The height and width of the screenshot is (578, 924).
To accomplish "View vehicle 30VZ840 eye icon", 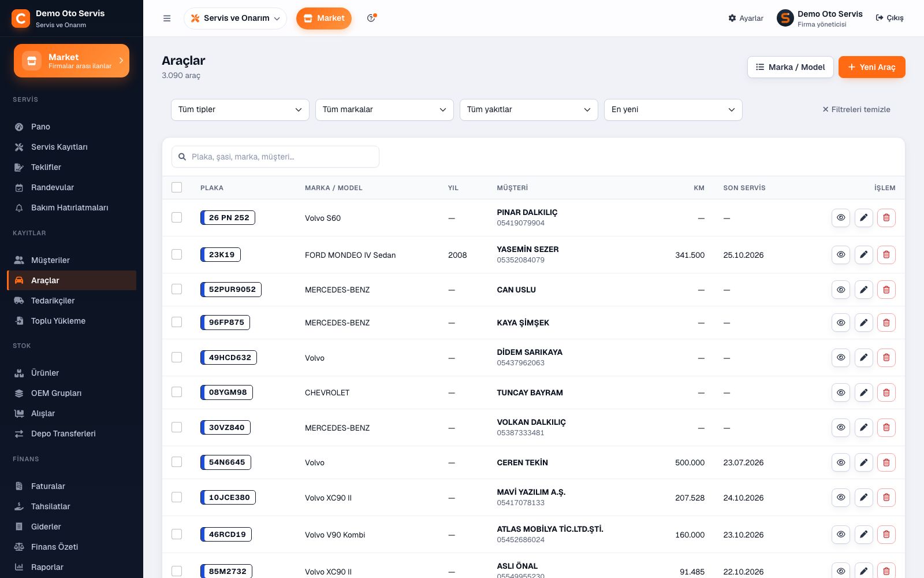I will tap(841, 428).
